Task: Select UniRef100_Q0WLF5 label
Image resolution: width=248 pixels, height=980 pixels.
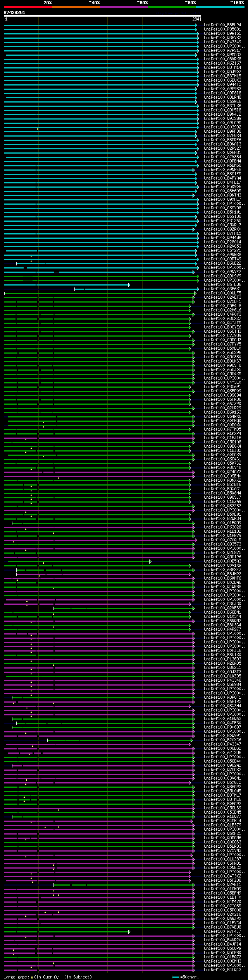Action: [x=222, y=293]
